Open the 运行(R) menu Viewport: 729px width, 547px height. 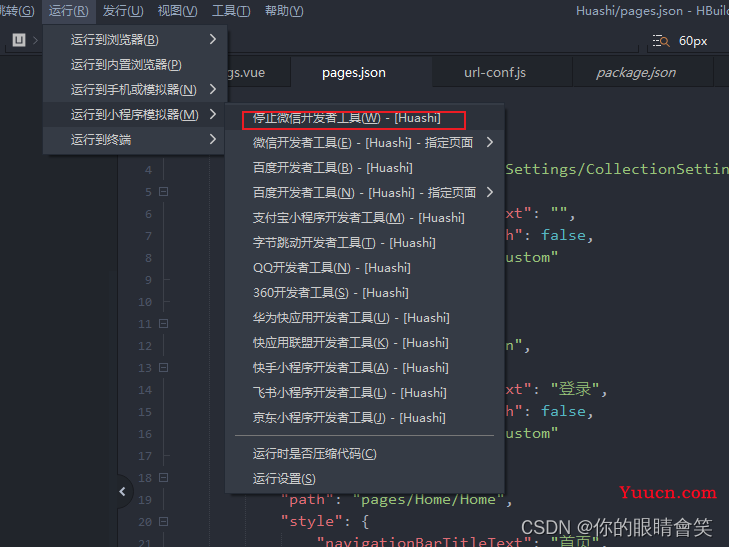tap(68, 11)
